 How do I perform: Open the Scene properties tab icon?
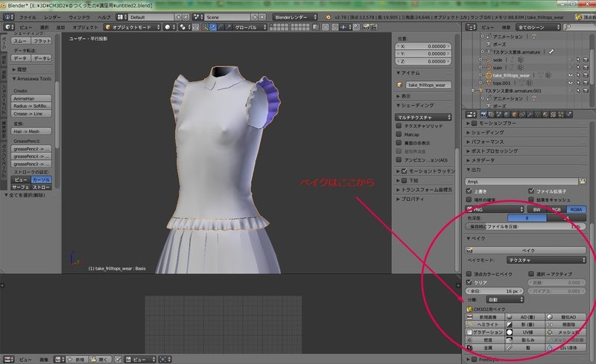point(498,115)
